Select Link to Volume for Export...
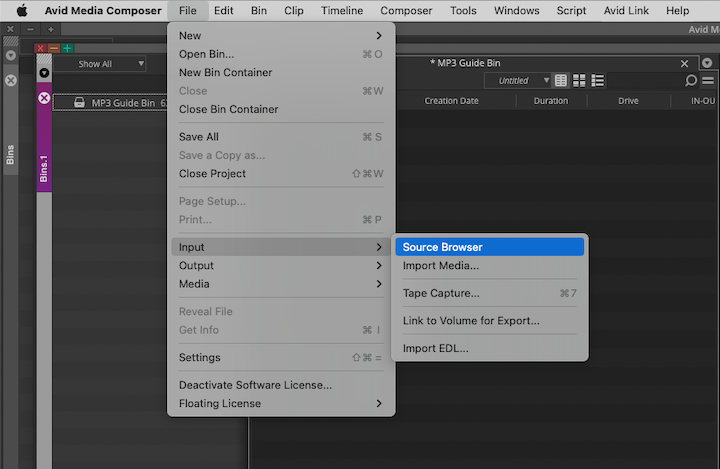The height and width of the screenshot is (469, 720). pyautogui.click(x=489, y=321)
